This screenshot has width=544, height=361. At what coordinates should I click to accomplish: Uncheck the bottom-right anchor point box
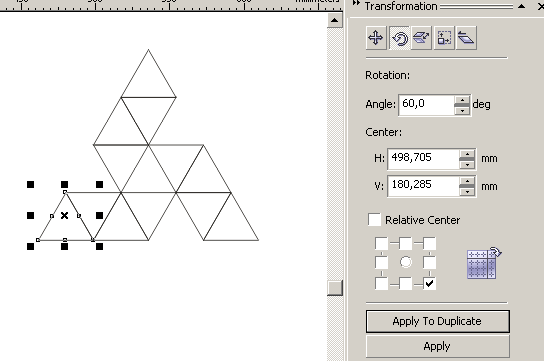430,283
